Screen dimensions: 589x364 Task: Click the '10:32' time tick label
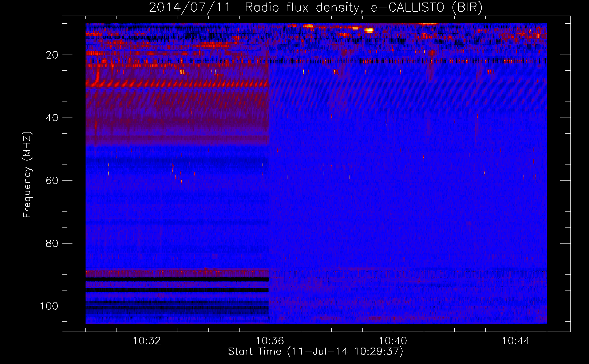click(x=147, y=341)
